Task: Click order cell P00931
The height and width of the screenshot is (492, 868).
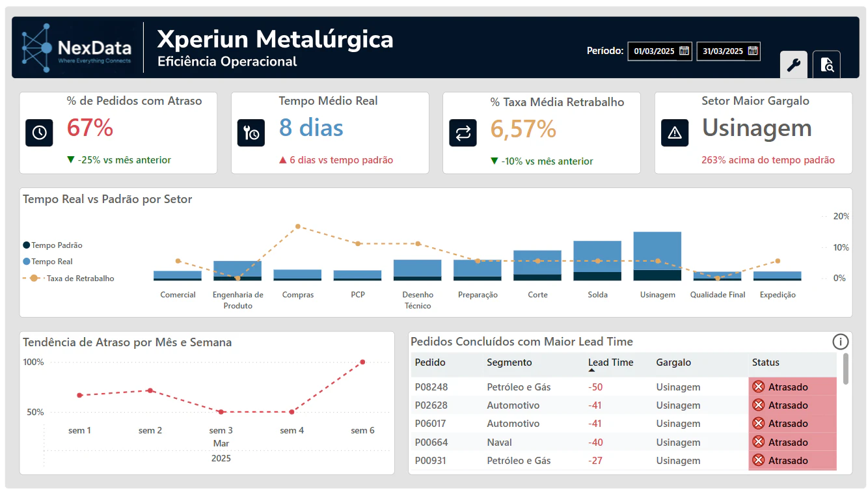Action: pyautogui.click(x=431, y=460)
